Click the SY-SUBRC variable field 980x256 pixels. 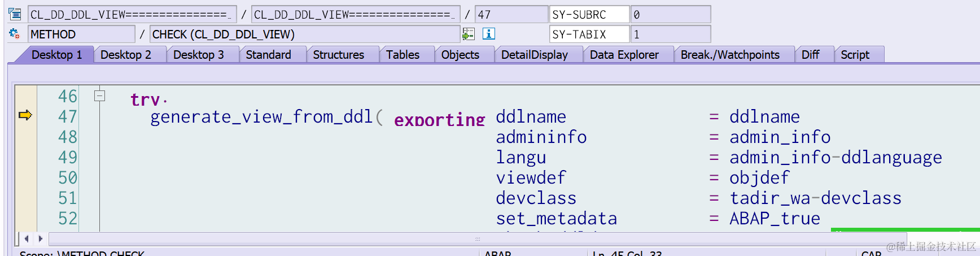(x=589, y=15)
